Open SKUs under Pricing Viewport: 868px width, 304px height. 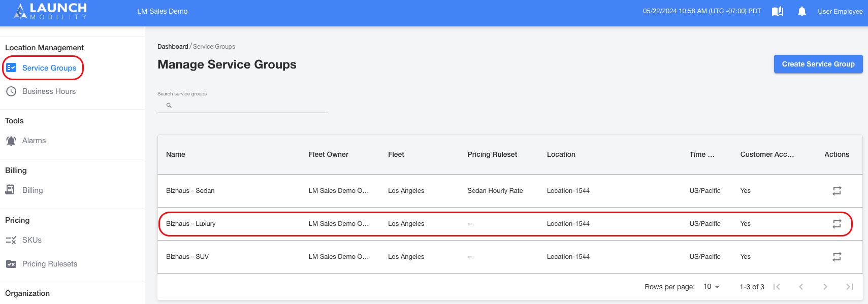32,240
